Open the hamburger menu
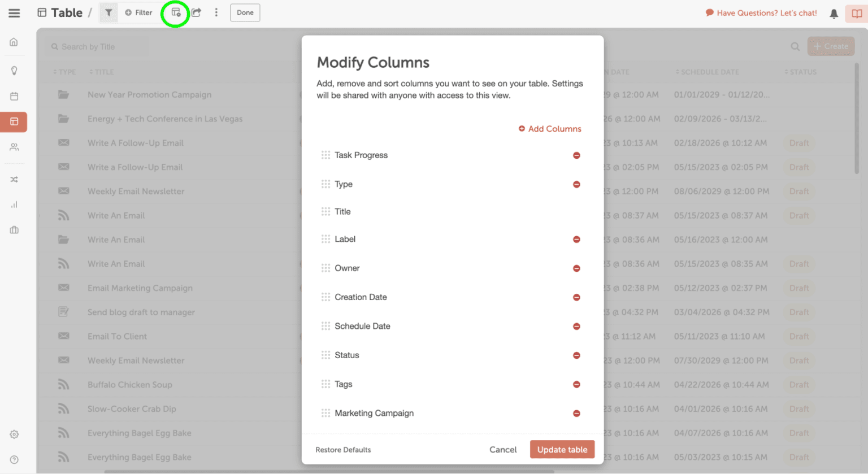 click(x=14, y=13)
